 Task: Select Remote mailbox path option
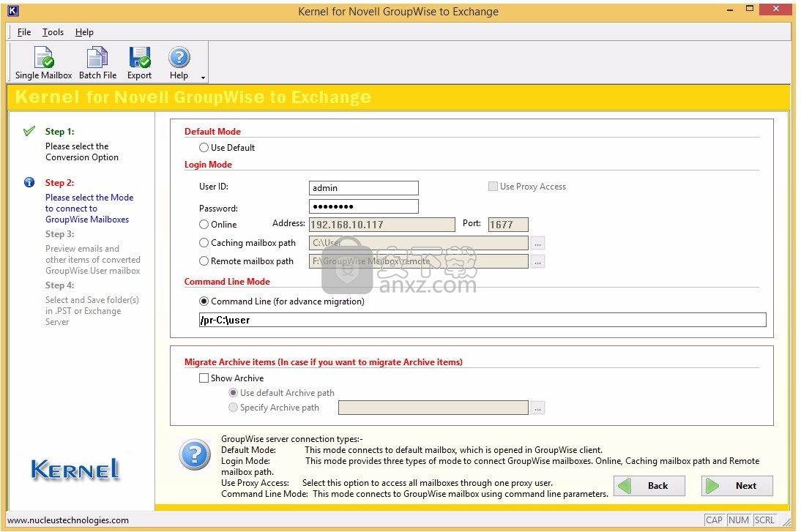pos(204,261)
